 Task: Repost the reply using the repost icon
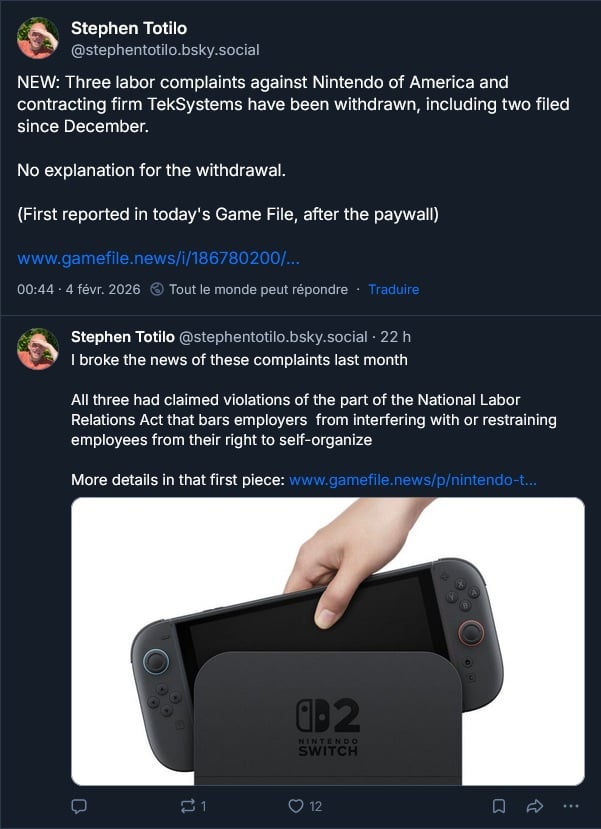coord(186,806)
